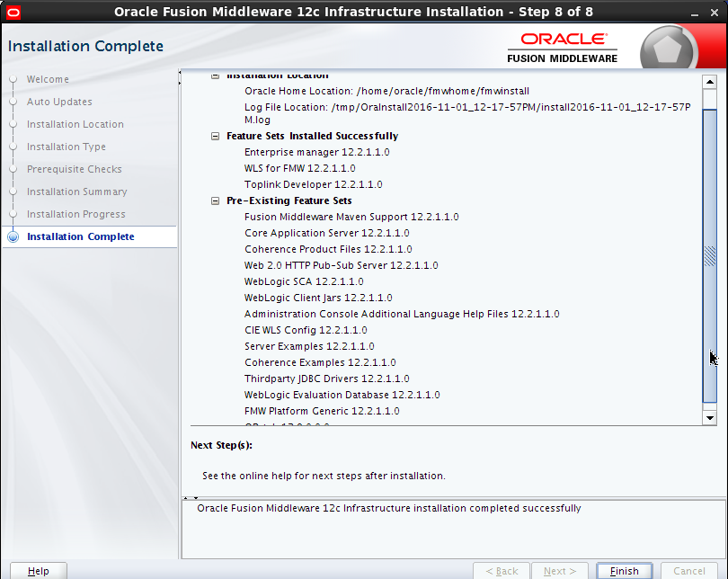The height and width of the screenshot is (579, 728).
Task: Select the Welcome step in sidebar
Action: (x=48, y=79)
